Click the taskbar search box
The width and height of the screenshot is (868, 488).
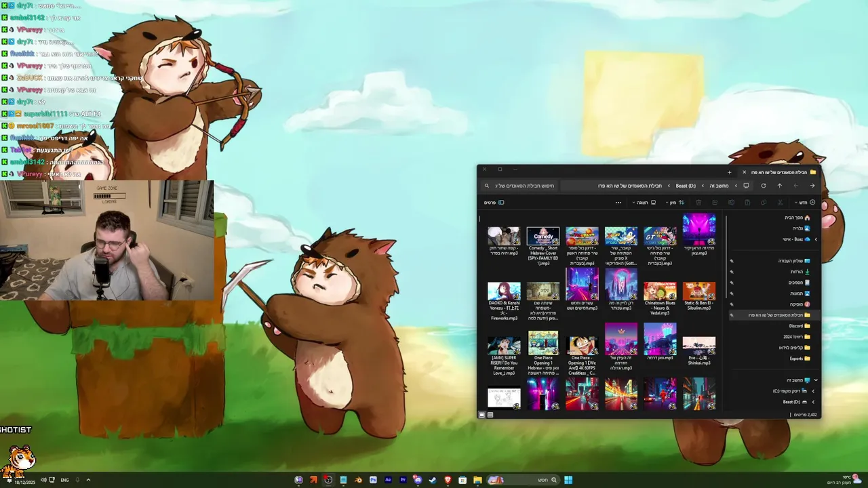tap(524, 480)
